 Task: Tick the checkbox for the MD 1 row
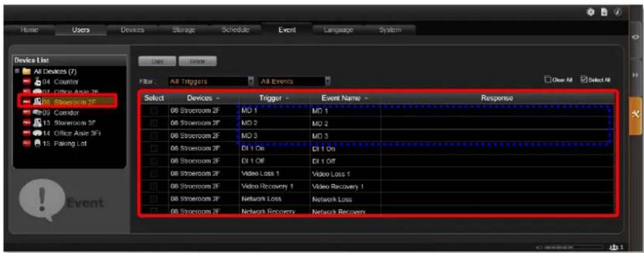(x=154, y=111)
